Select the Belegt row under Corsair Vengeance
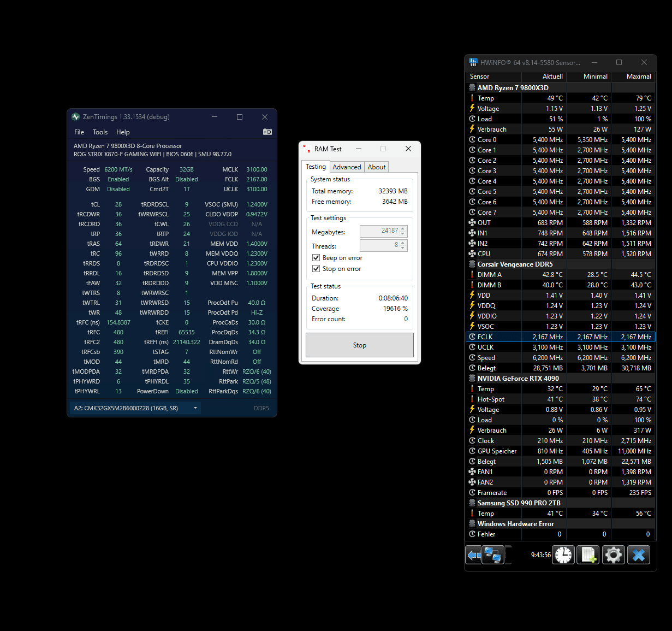Image resolution: width=672 pixels, height=631 pixels. (x=560, y=368)
